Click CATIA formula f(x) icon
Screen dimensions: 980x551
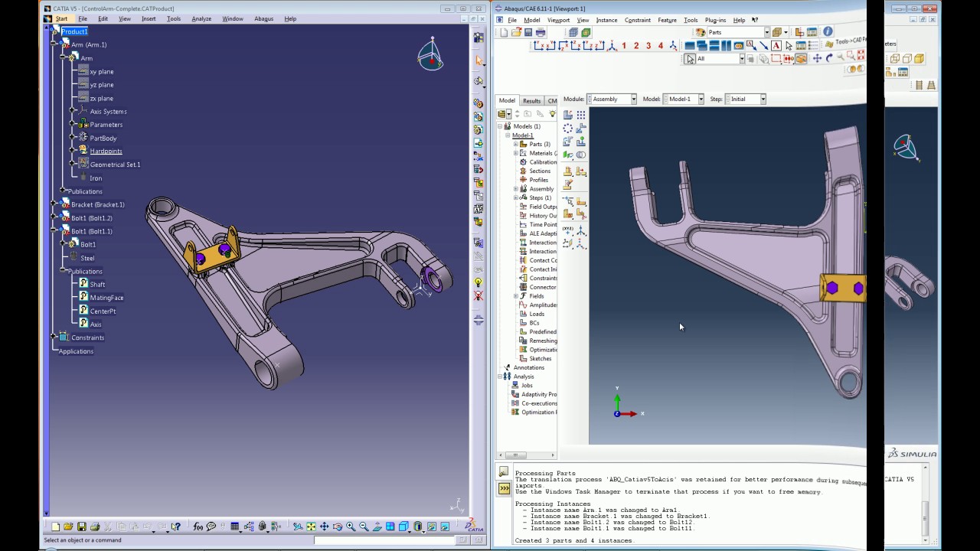point(198,527)
